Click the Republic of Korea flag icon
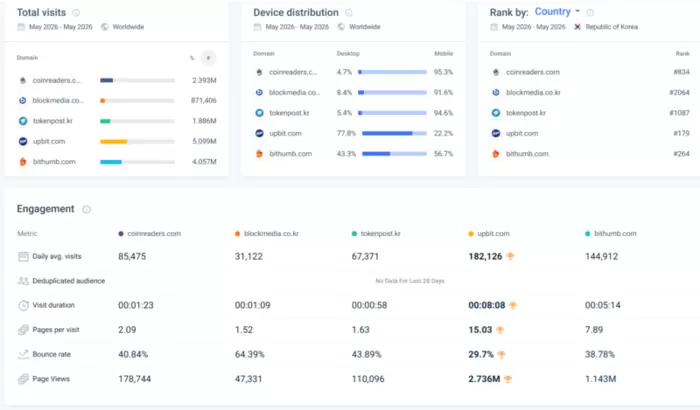Image resolution: width=700 pixels, height=410 pixels. (578, 27)
